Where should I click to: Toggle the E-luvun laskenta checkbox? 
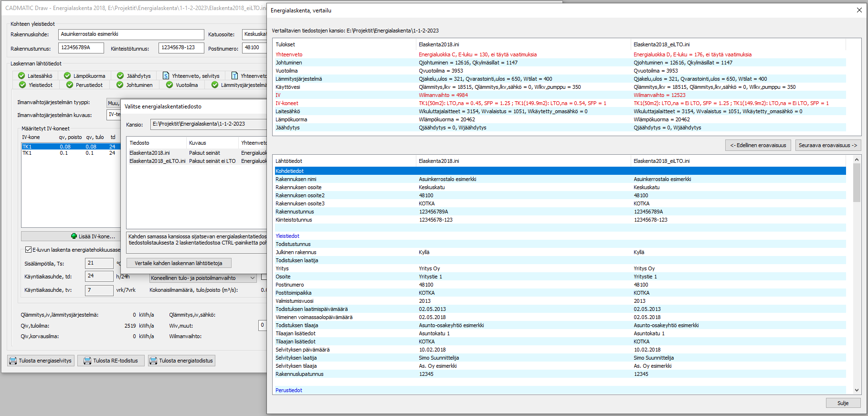(x=28, y=250)
